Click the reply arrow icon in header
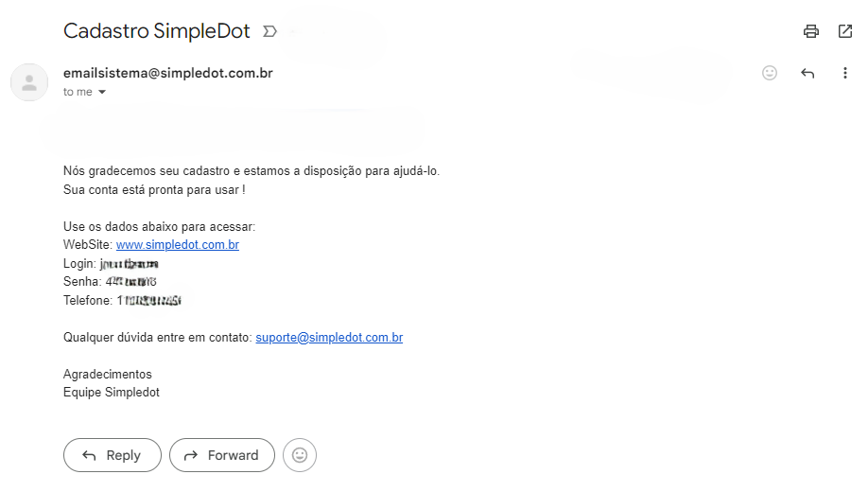The width and height of the screenshot is (868, 492). pos(807,73)
